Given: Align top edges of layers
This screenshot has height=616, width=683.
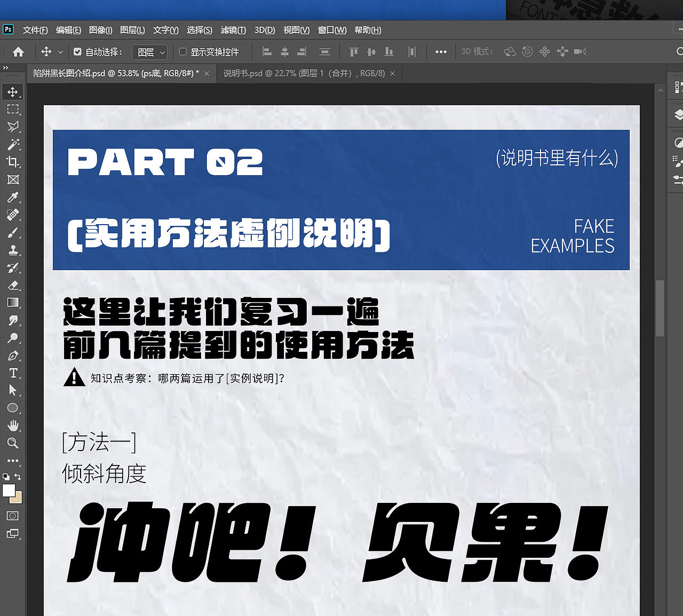Looking at the screenshot, I should (354, 52).
